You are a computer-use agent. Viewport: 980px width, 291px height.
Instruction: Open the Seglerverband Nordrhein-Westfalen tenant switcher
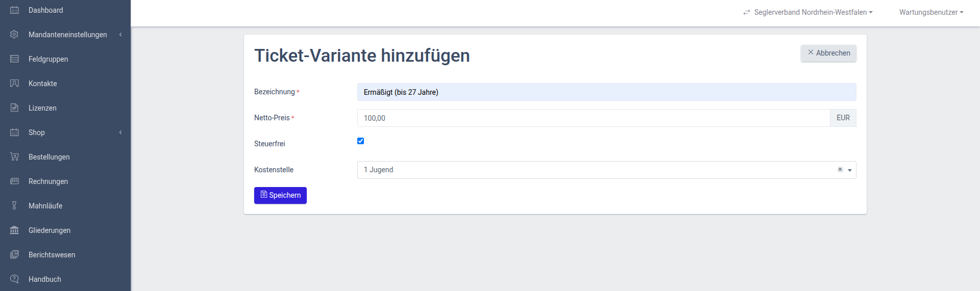[x=808, y=12]
